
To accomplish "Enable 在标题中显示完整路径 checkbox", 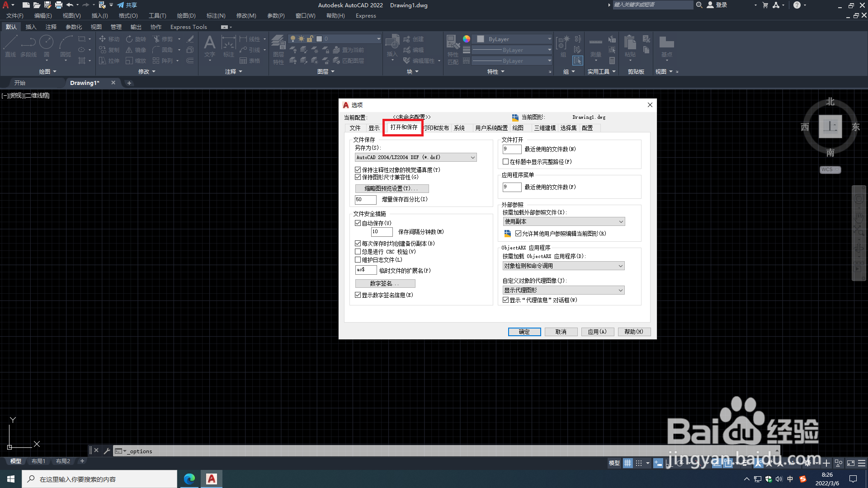I will (x=506, y=162).
